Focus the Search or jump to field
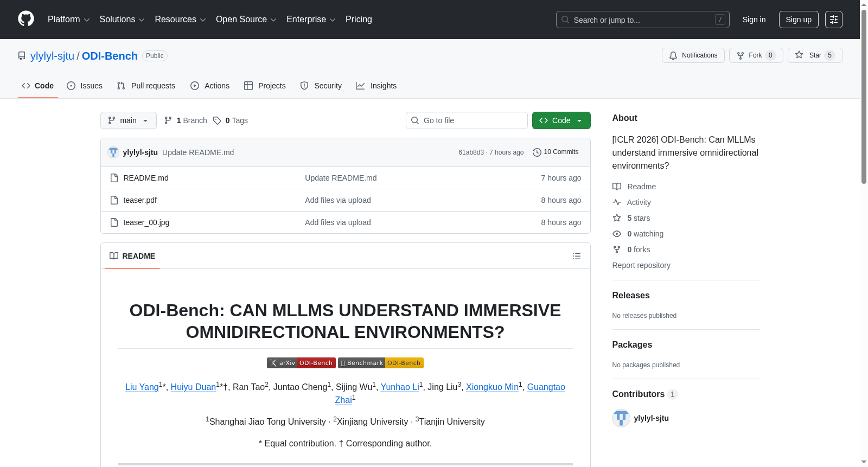 [x=643, y=20]
